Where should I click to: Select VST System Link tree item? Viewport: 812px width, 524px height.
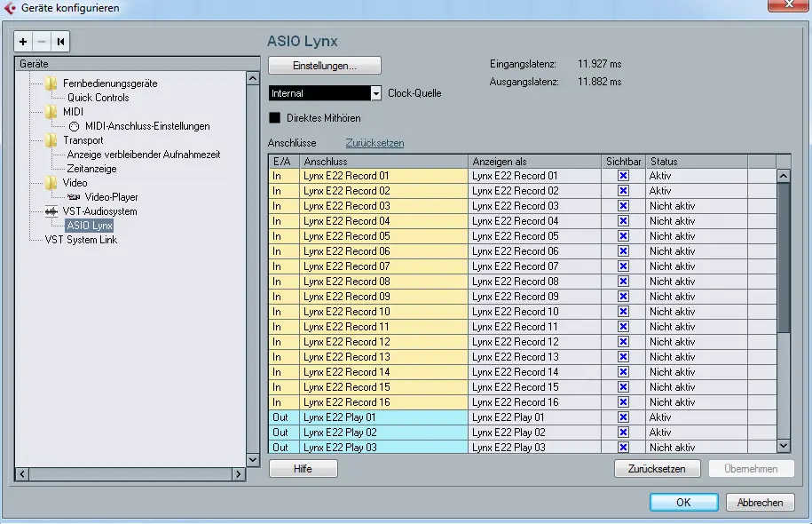[81, 240]
